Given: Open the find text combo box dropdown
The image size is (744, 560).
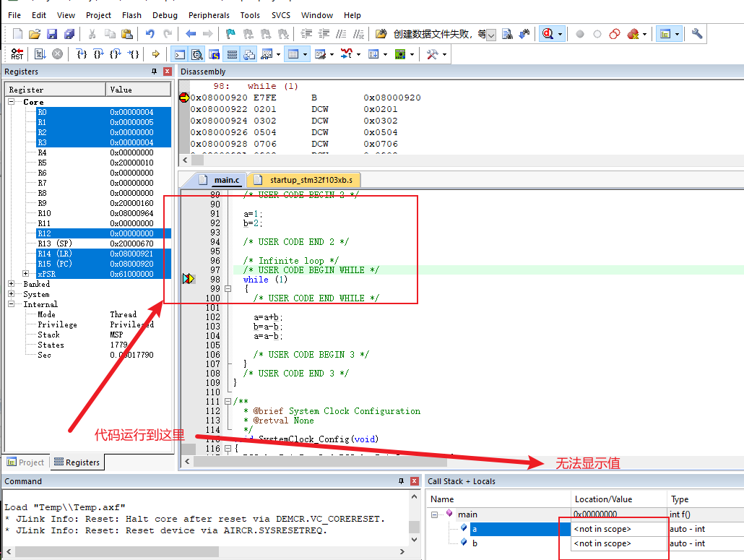Looking at the screenshot, I should pyautogui.click(x=492, y=34).
